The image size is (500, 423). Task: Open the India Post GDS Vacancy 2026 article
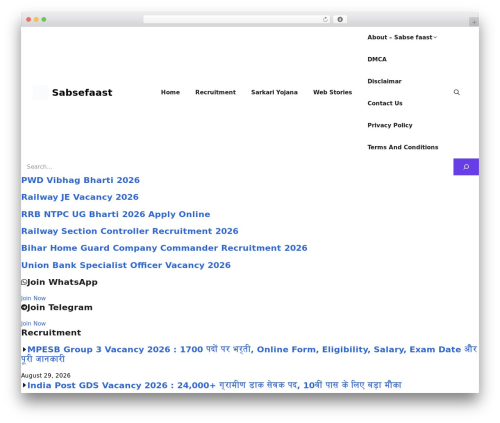pyautogui.click(x=214, y=385)
